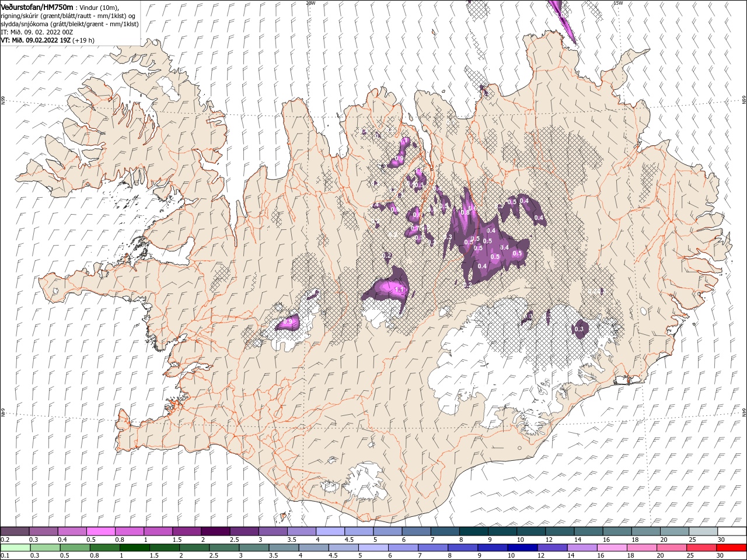Click the '15W' longitude label at the top edge
Screen dimensions: 747x560
coord(619,3)
